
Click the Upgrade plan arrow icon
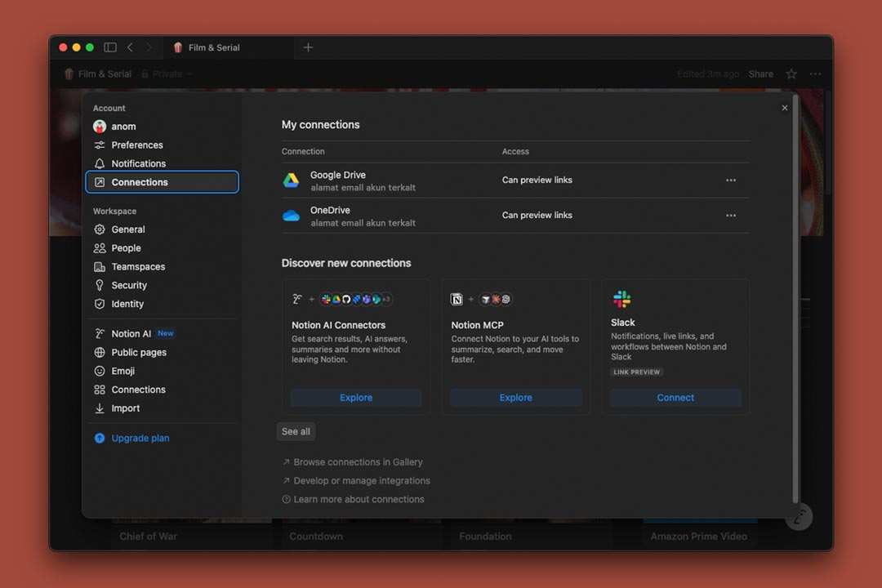click(x=100, y=438)
